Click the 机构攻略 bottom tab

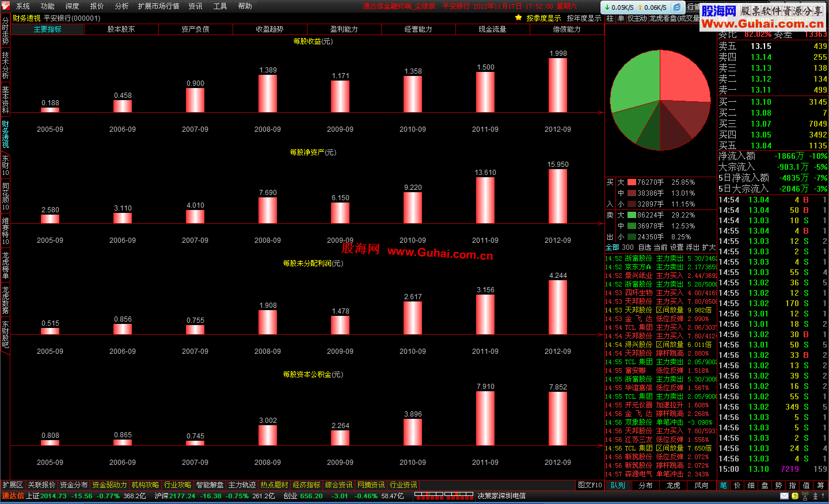tap(145, 485)
